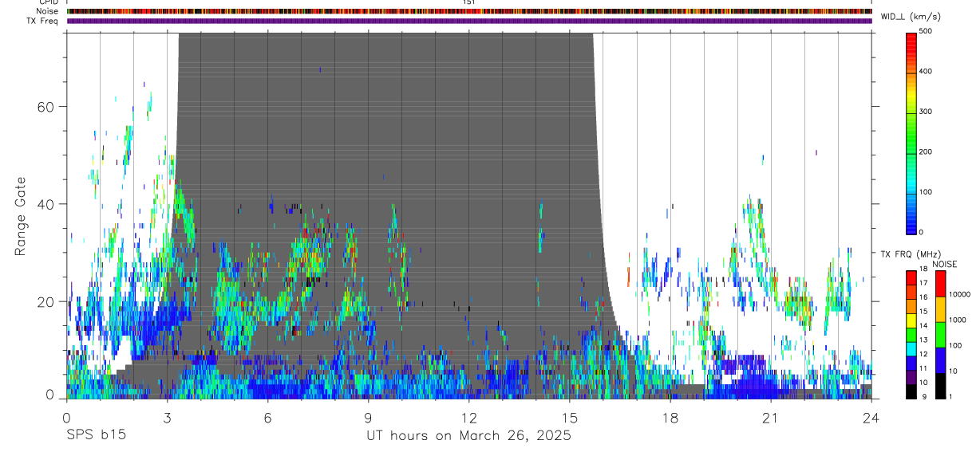Viewport: 980px width, 452px height.
Task: Pick the green segment of NOISE bar
Action: 940,334
